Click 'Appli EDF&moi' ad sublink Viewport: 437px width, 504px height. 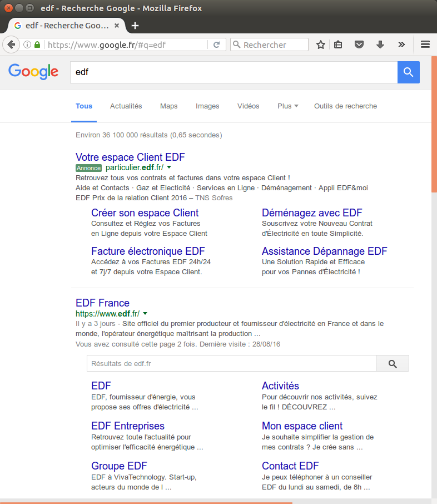click(343, 187)
